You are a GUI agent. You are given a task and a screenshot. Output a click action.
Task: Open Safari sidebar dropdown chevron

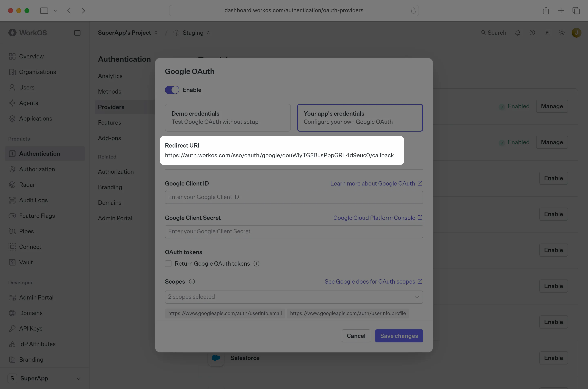click(x=55, y=11)
